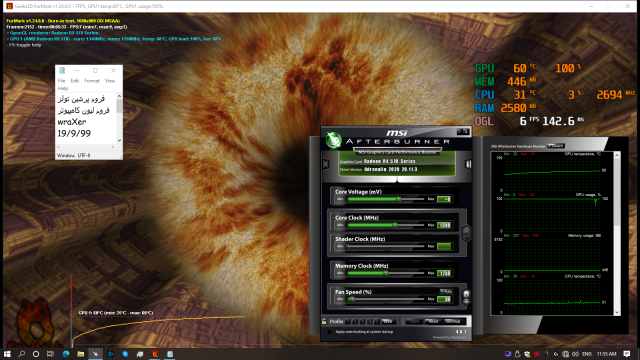Click "Radeon RX 570 Series" graphics card text
This screenshot has width=640, height=360.
389,161
